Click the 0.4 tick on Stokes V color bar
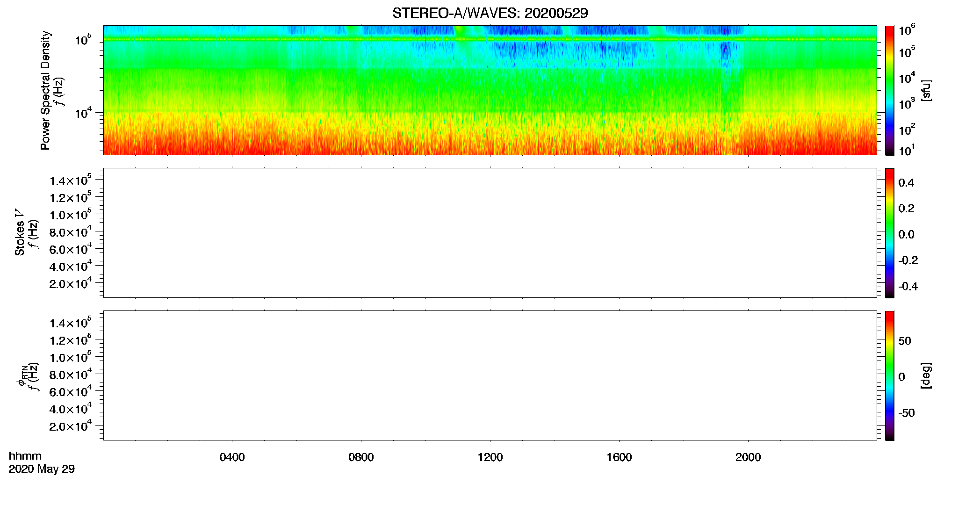 tap(906, 183)
